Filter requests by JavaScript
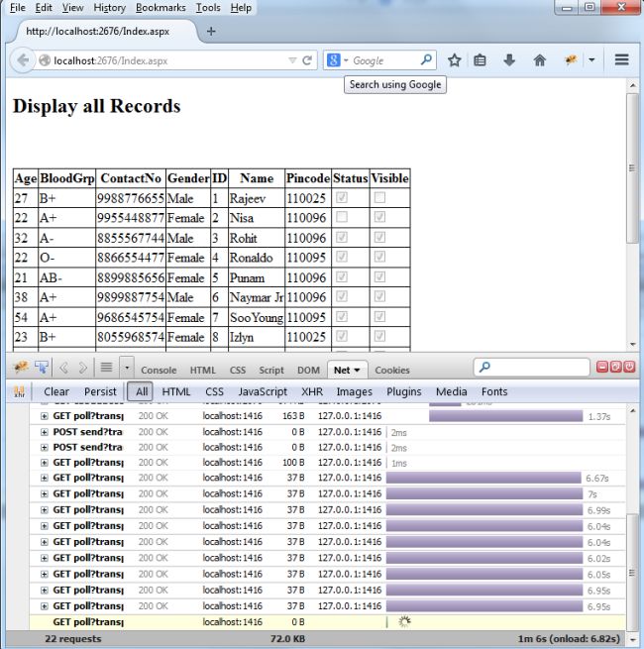This screenshot has height=649, width=644. pyautogui.click(x=263, y=391)
